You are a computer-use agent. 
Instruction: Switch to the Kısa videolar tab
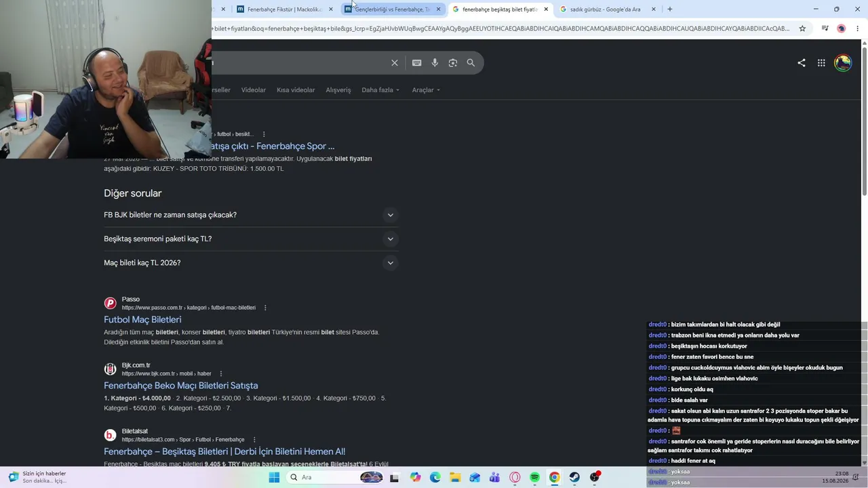296,90
